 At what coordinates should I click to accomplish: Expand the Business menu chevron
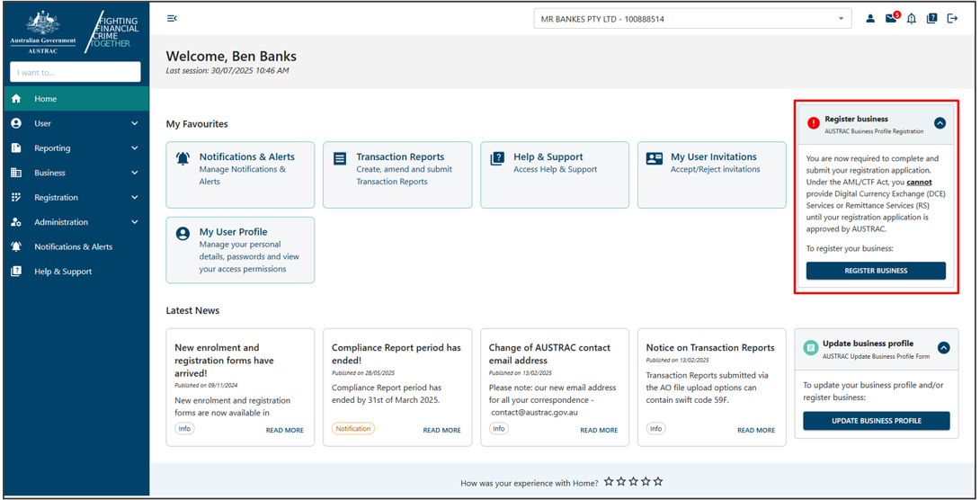[134, 173]
